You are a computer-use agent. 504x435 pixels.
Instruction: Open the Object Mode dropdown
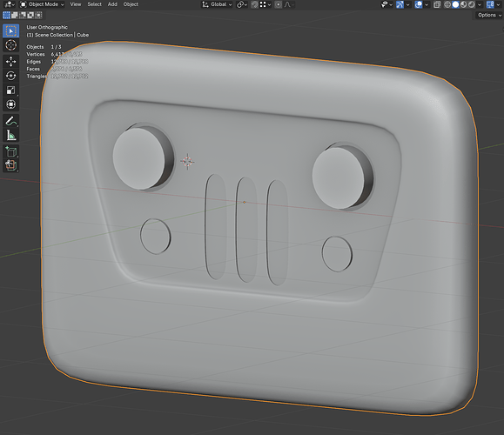[42, 4]
